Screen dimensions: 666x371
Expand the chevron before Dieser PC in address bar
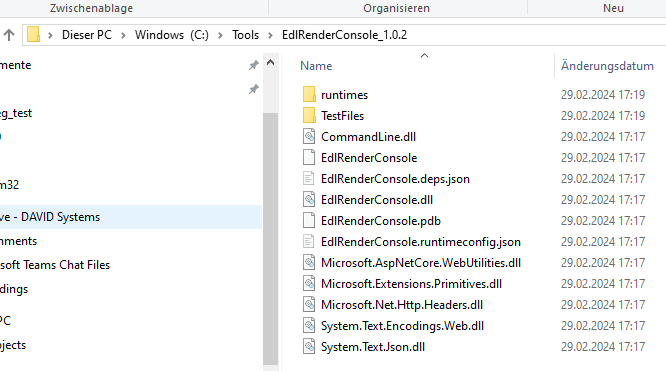point(50,35)
